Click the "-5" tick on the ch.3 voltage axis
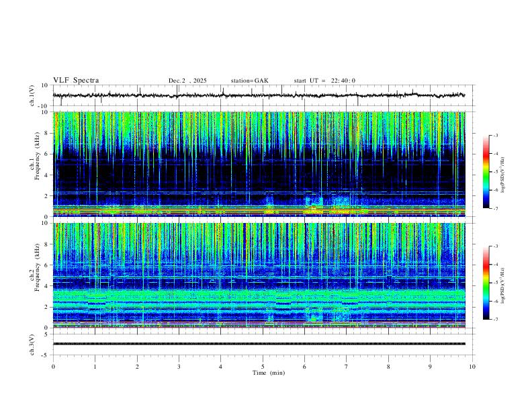 click(x=46, y=355)
